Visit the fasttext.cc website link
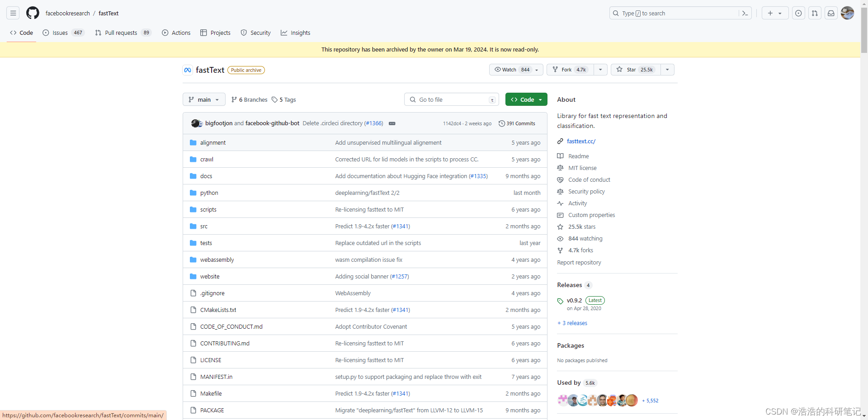The width and height of the screenshot is (868, 420). pos(581,142)
